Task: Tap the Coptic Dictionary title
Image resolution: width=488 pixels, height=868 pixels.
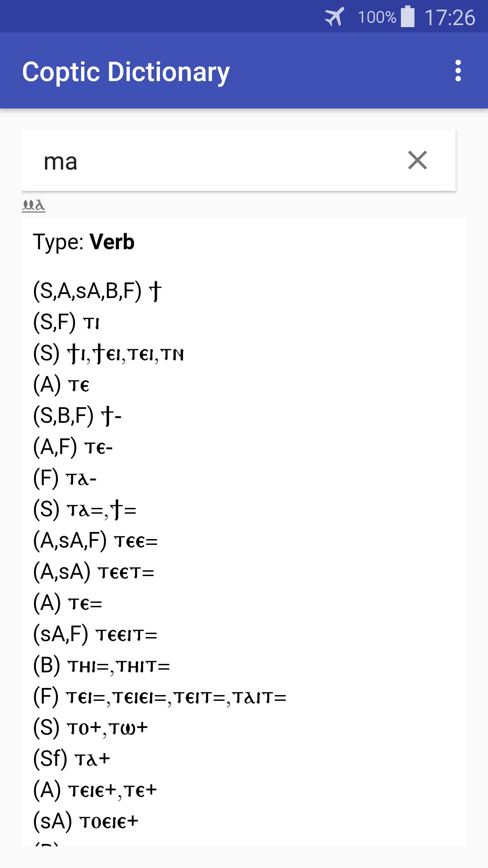Action: tap(126, 72)
